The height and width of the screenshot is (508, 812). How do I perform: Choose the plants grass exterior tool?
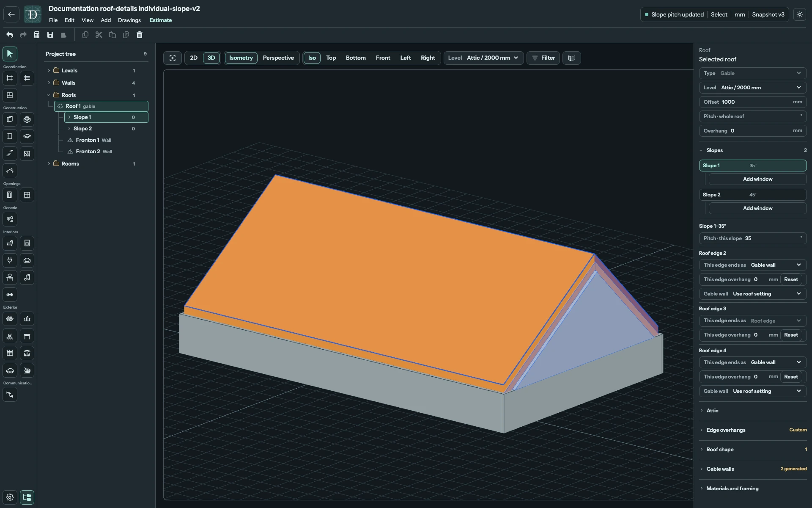(x=27, y=370)
